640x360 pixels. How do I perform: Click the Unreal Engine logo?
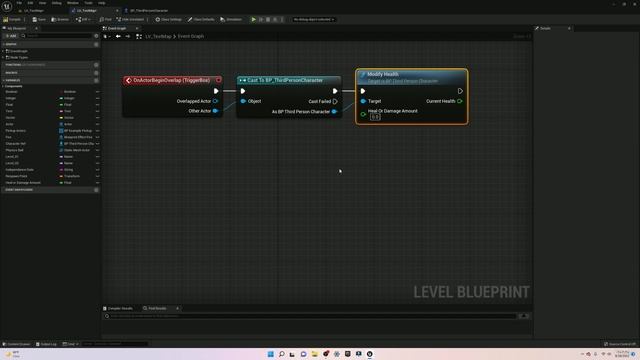[x=7, y=6]
